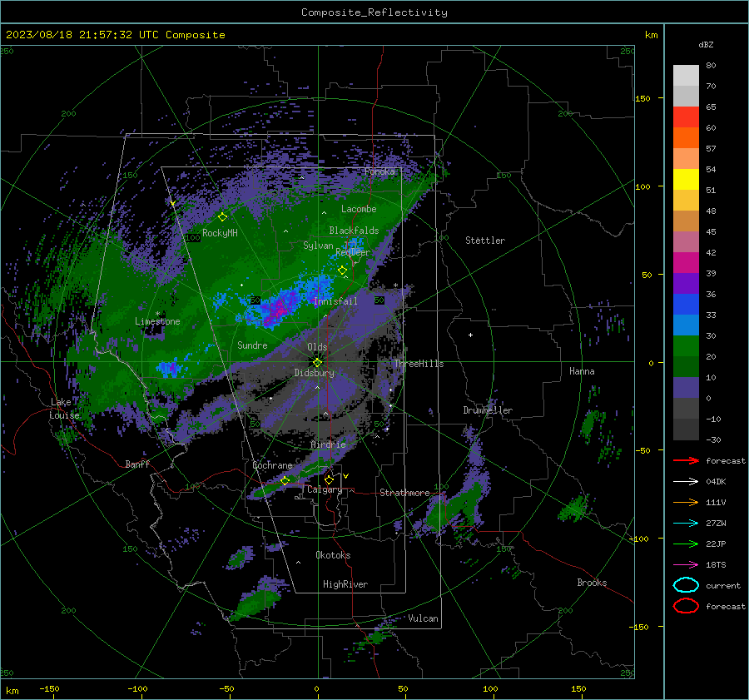Image resolution: width=749 pixels, height=700 pixels.
Task: Pick the magenta 42–39 dBZ swatch
Action: click(x=686, y=263)
